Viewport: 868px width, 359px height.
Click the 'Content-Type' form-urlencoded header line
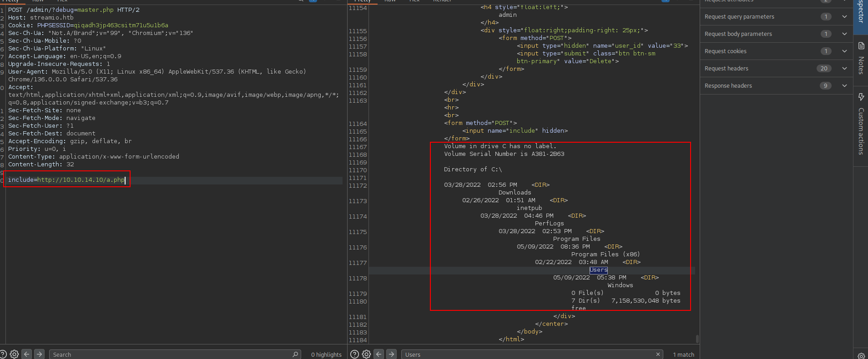pyautogui.click(x=93, y=157)
